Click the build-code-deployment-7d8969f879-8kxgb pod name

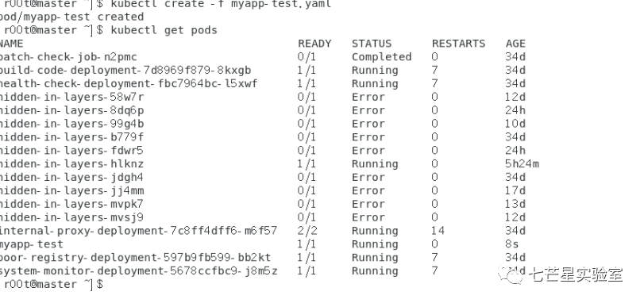pyautogui.click(x=125, y=71)
